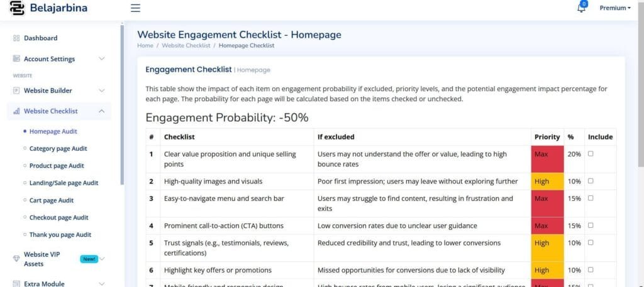The width and height of the screenshot is (644, 287).
Task: Check Include for clear value proposition row
Action: (x=590, y=154)
